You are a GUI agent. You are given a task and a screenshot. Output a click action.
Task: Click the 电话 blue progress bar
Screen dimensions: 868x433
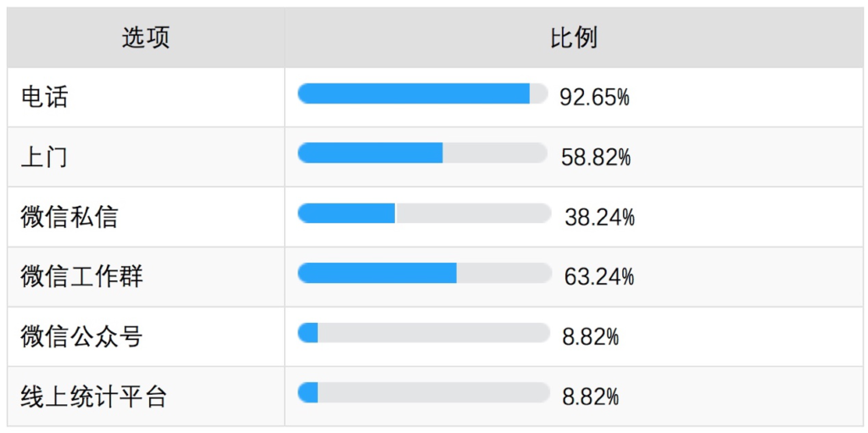(414, 93)
